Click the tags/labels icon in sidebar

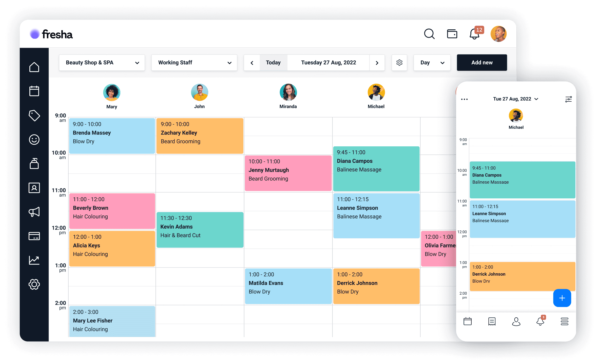click(34, 115)
